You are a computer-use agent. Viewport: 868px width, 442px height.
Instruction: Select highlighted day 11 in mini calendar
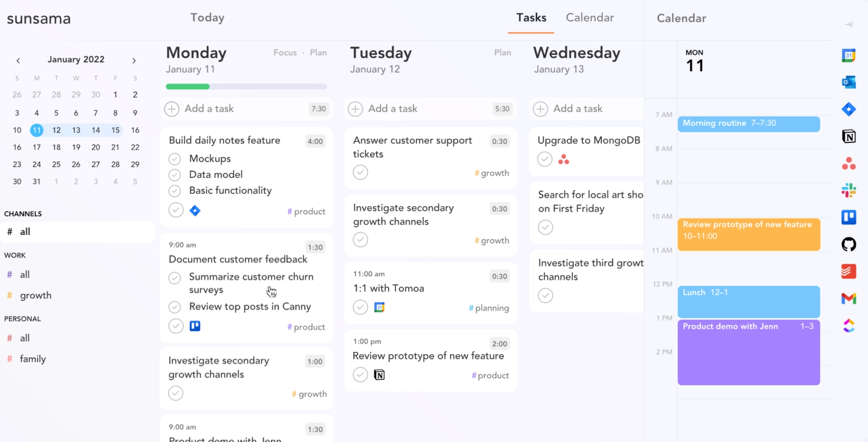(36, 130)
